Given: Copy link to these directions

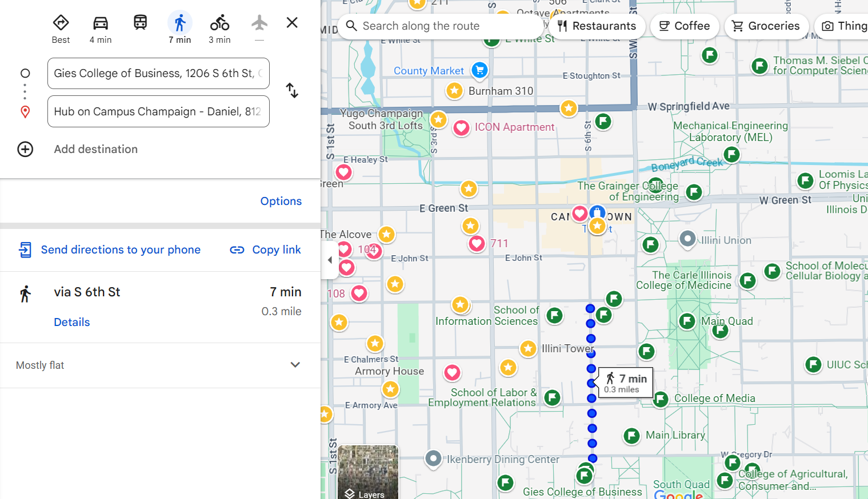Looking at the screenshot, I should pyautogui.click(x=265, y=249).
